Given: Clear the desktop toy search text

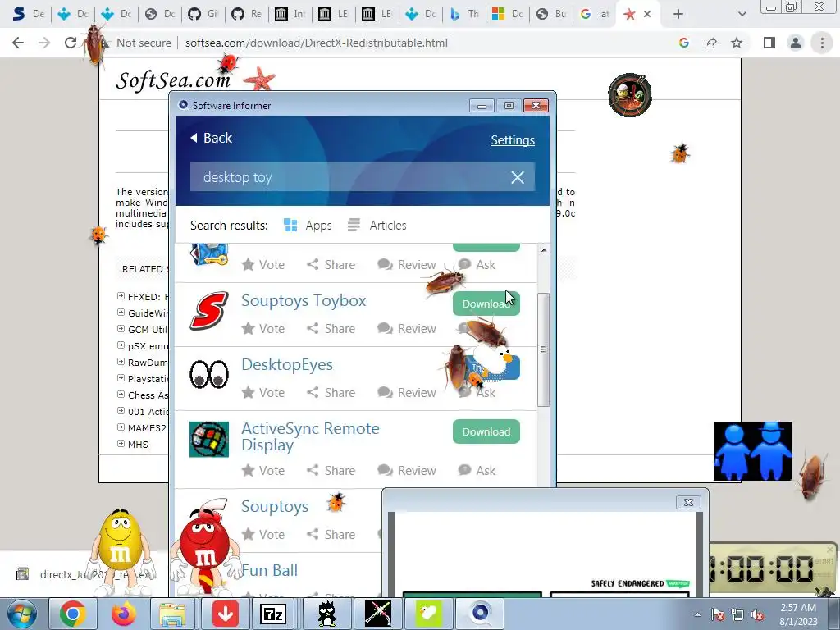Looking at the screenshot, I should [x=518, y=177].
